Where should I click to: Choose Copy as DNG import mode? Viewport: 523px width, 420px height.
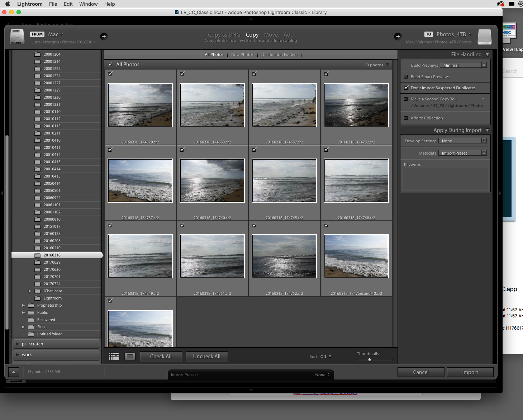point(224,35)
